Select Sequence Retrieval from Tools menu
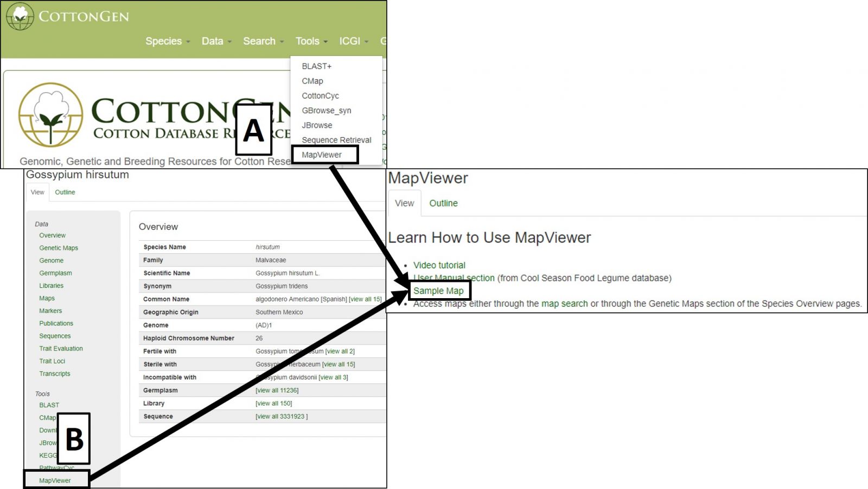 click(x=336, y=140)
